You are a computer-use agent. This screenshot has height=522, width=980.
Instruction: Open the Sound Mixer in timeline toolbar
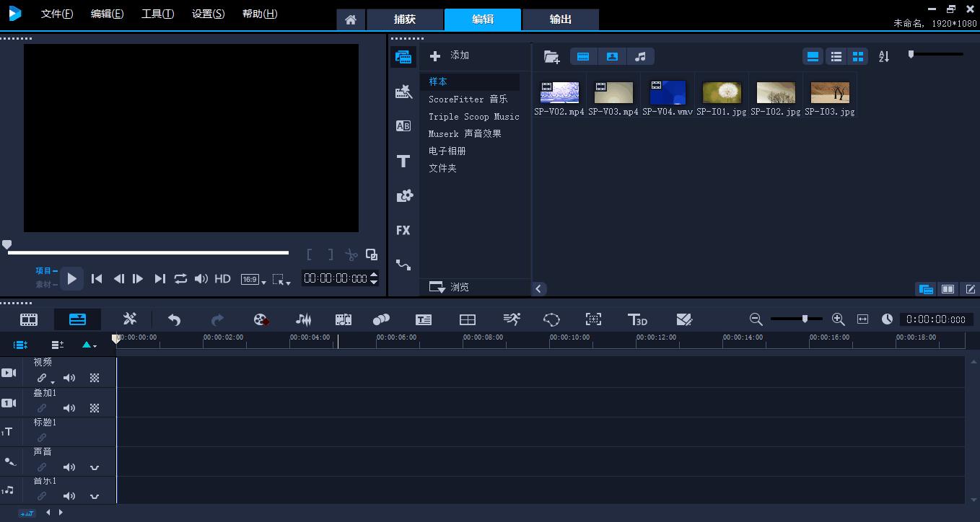click(x=304, y=319)
